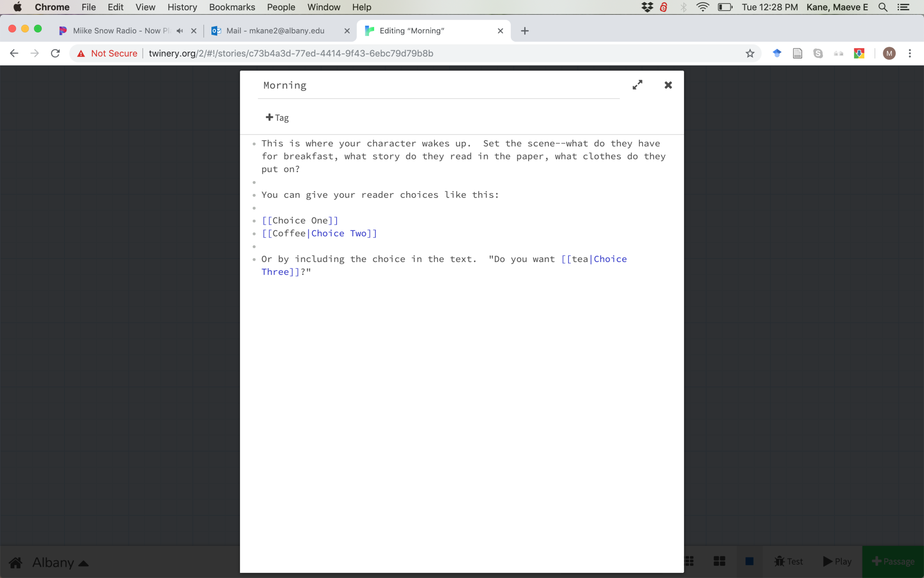This screenshot has height=578, width=924.
Task: Switch to the Mail mkane2@albany.edu tab
Action: [275, 31]
